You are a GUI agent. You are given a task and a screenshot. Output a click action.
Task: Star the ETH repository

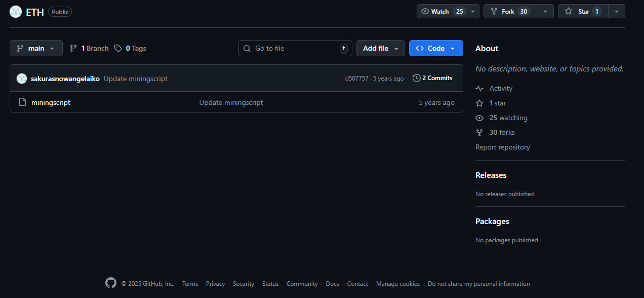583,11
